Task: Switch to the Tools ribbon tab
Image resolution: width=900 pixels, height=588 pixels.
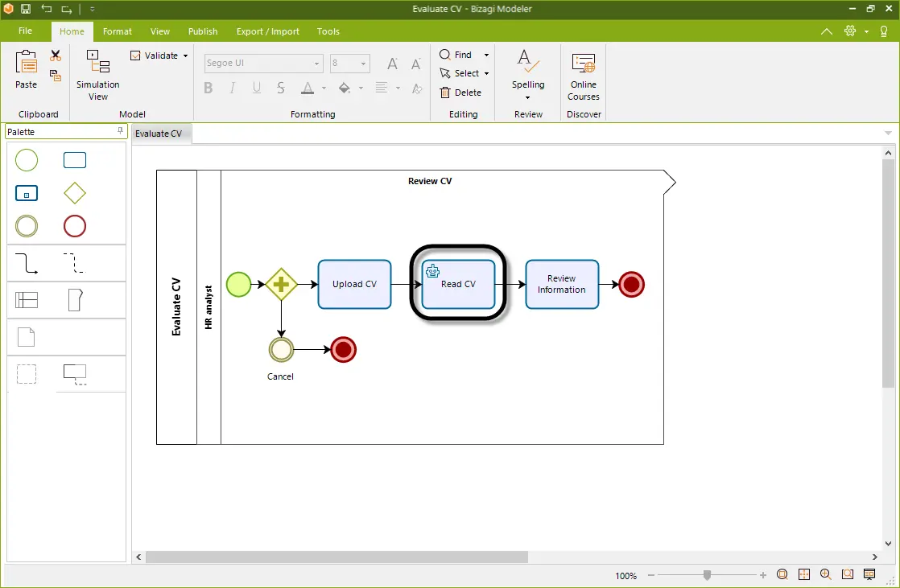Action: 328,31
